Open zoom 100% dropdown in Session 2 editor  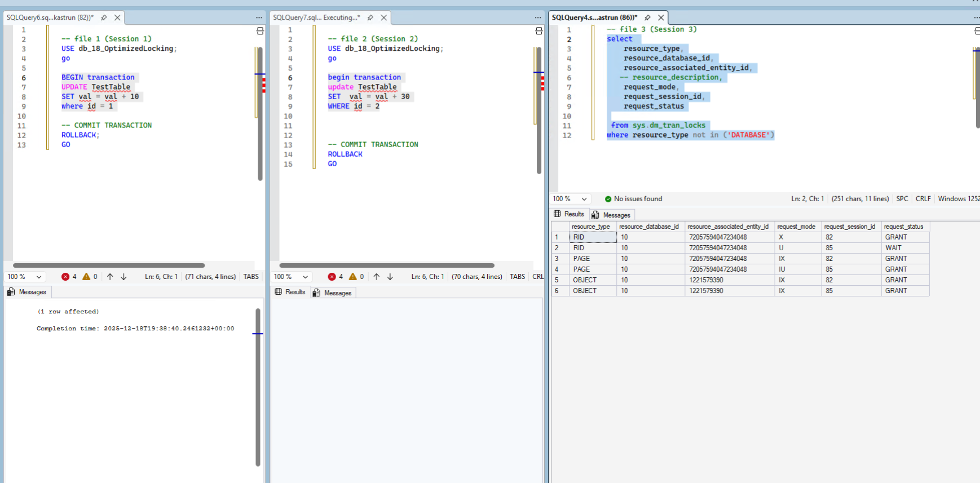click(x=305, y=277)
